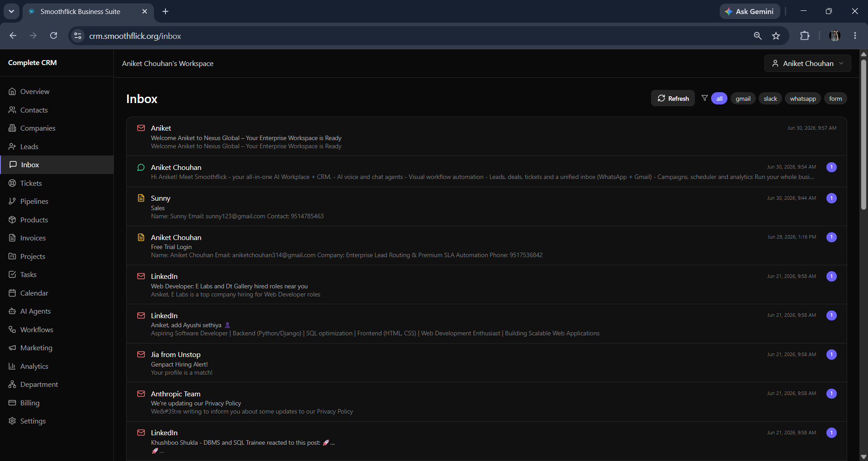868x461 pixels.
Task: Click the Products box icon
Action: tap(12, 220)
